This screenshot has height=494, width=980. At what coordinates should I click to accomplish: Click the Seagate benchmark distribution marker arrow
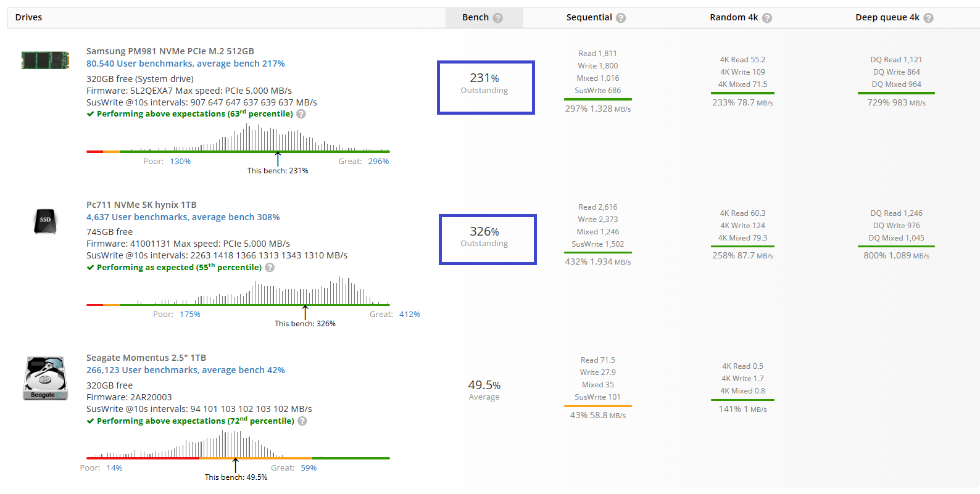[x=235, y=464]
